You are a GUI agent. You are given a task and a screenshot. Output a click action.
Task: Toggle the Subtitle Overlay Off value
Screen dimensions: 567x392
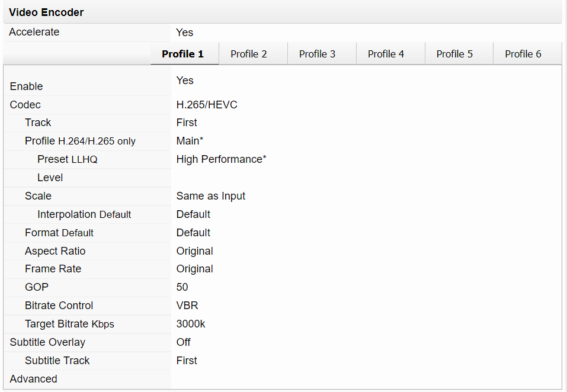point(183,342)
